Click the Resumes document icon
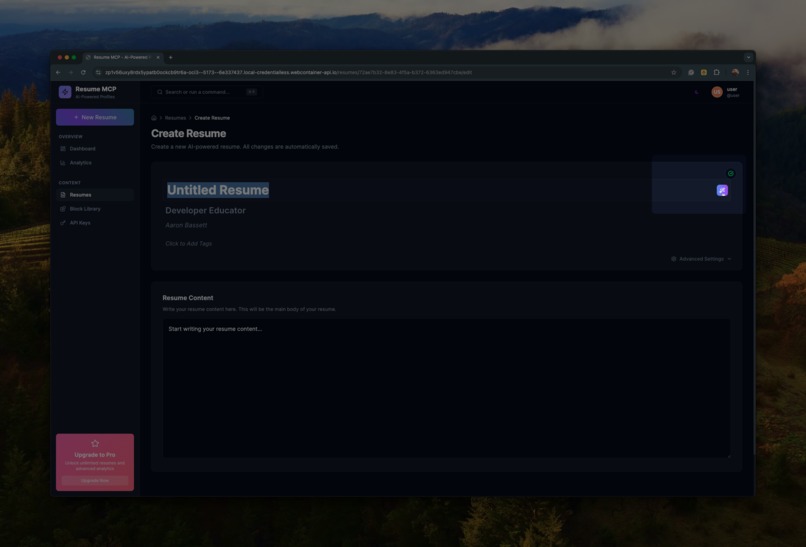The image size is (806, 547). pos(63,195)
